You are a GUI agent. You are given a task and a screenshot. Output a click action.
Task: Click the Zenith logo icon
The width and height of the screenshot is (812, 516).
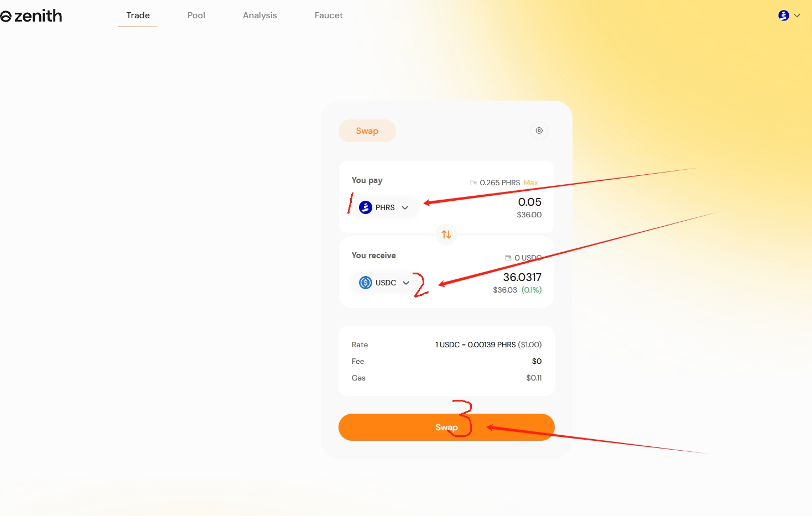pyautogui.click(x=6, y=17)
